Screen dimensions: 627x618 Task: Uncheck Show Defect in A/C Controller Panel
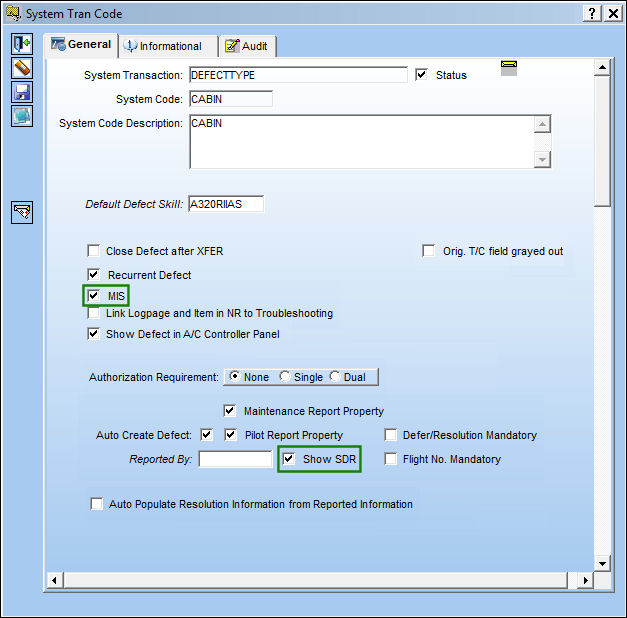(x=94, y=334)
